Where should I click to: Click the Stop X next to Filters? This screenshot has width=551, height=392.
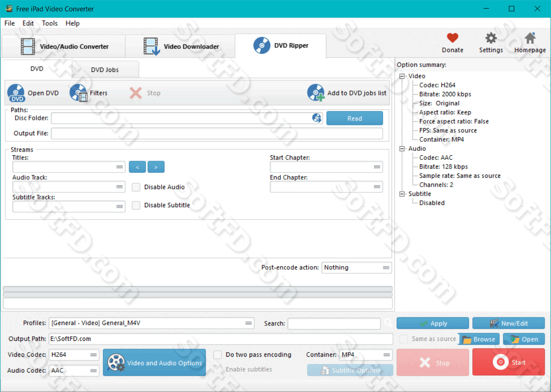[x=135, y=93]
